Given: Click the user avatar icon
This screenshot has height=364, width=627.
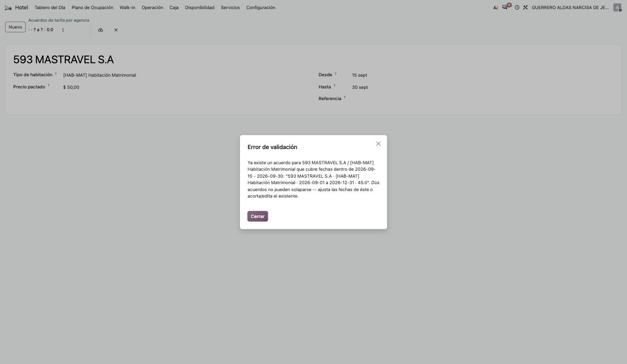Looking at the screenshot, I should point(617,7).
